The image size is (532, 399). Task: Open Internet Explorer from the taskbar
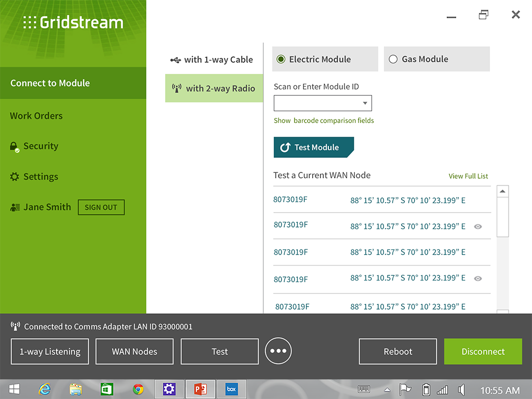point(45,389)
